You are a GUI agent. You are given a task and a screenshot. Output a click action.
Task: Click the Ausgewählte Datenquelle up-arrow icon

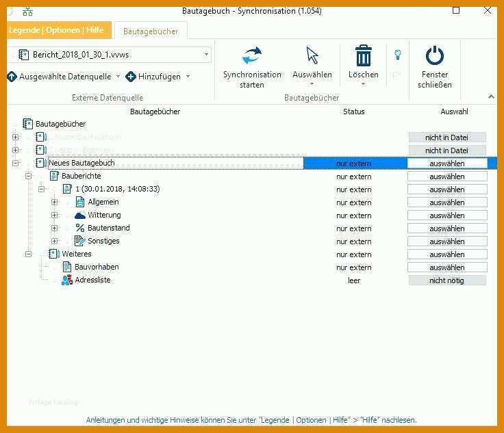pyautogui.click(x=12, y=77)
